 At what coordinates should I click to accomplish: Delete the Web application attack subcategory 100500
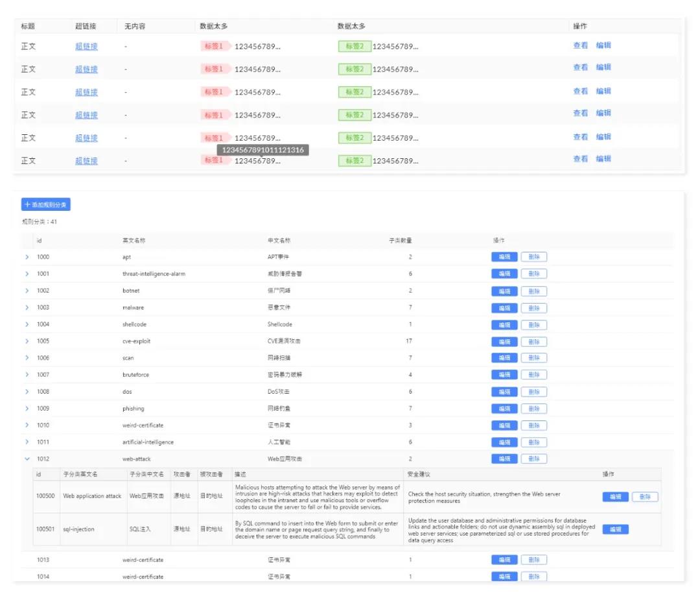[x=645, y=497]
